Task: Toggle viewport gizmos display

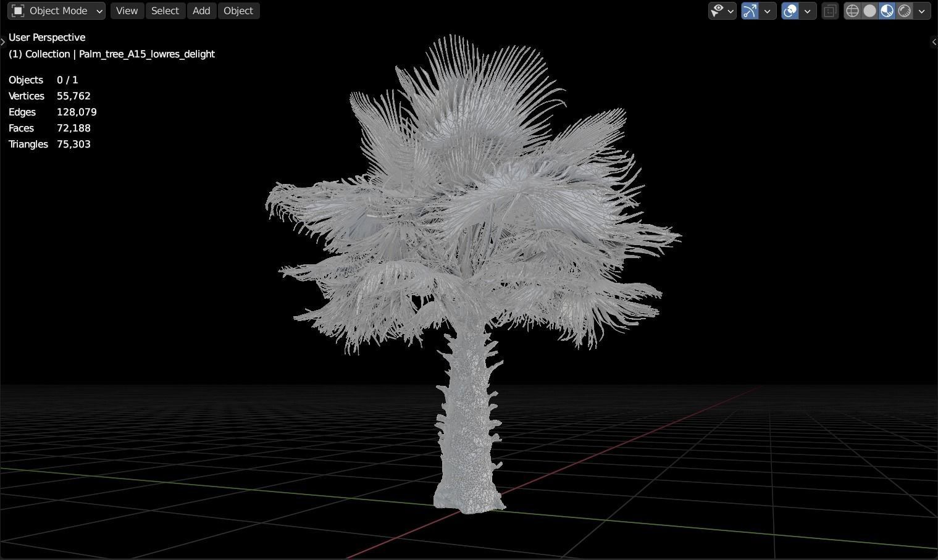Action: point(749,10)
